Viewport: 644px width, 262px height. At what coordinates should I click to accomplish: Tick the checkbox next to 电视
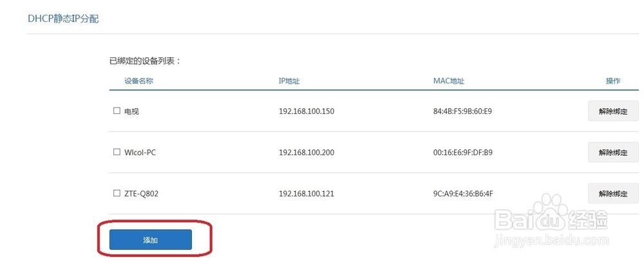[x=117, y=111]
